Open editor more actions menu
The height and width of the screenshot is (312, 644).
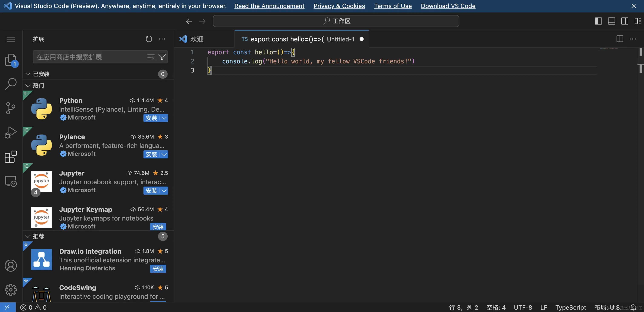click(x=633, y=39)
